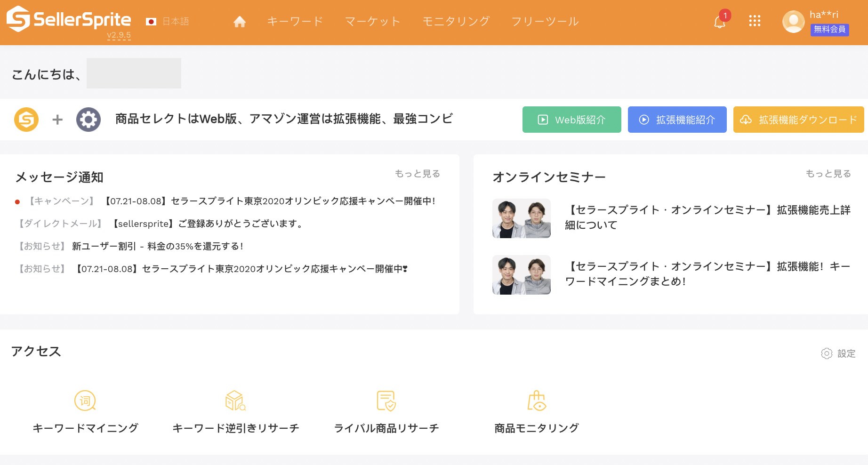Expand the マーケット navigation menu
The image size is (868, 465).
(372, 22)
